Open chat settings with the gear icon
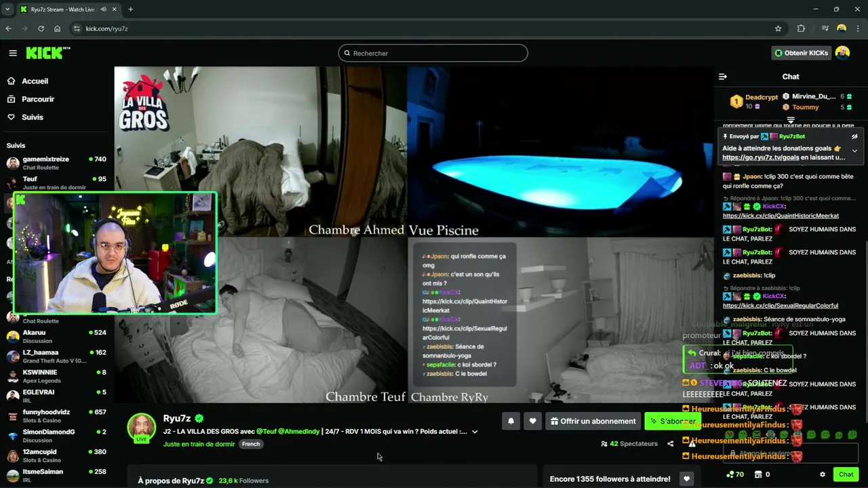 tap(823, 474)
